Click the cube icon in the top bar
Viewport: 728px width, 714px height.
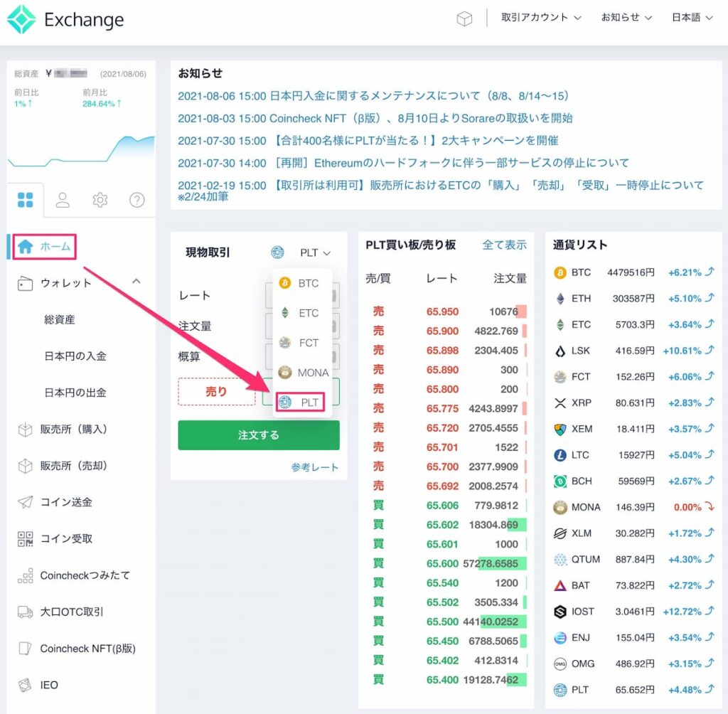[466, 18]
